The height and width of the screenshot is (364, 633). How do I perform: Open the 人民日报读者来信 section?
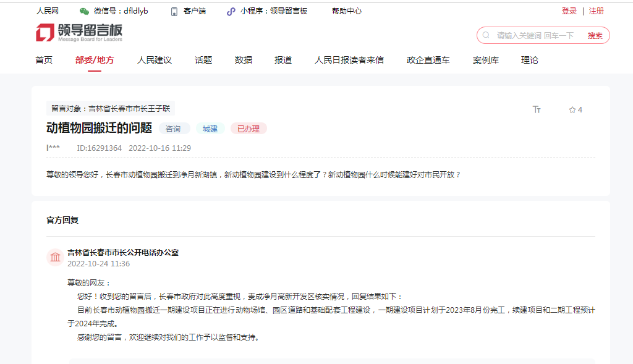pyautogui.click(x=349, y=60)
